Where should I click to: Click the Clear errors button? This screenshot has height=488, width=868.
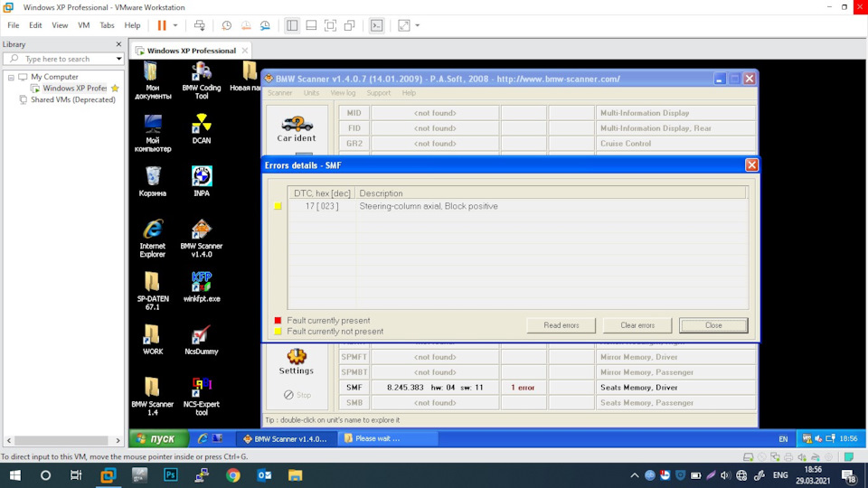coord(637,325)
